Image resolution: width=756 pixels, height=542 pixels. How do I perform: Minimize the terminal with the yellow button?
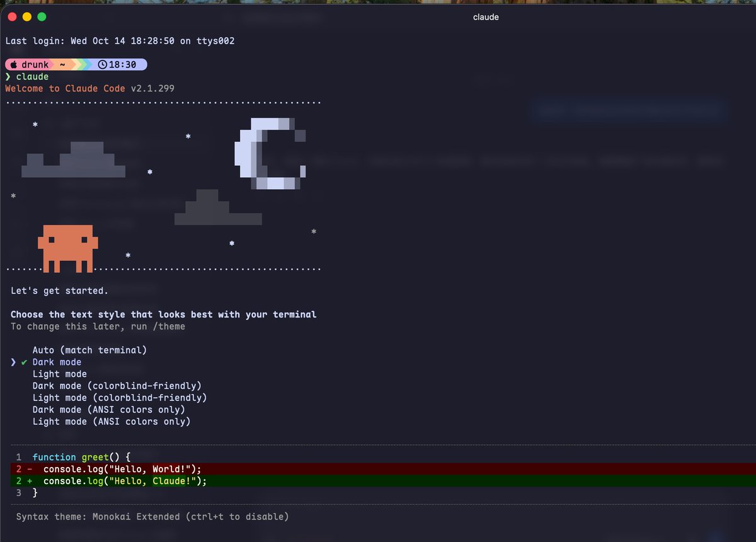pos(27,16)
